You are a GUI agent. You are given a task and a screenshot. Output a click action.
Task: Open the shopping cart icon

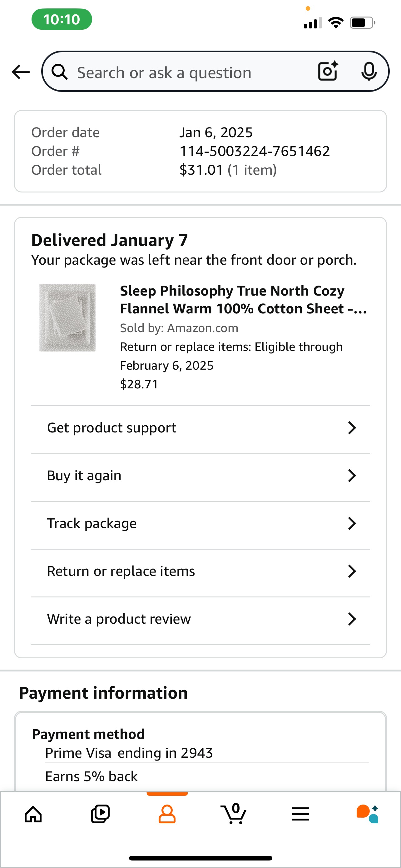(x=234, y=813)
